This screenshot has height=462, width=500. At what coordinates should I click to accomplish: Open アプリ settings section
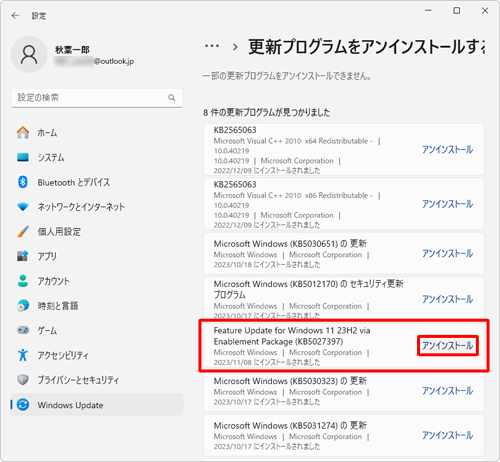97,256
